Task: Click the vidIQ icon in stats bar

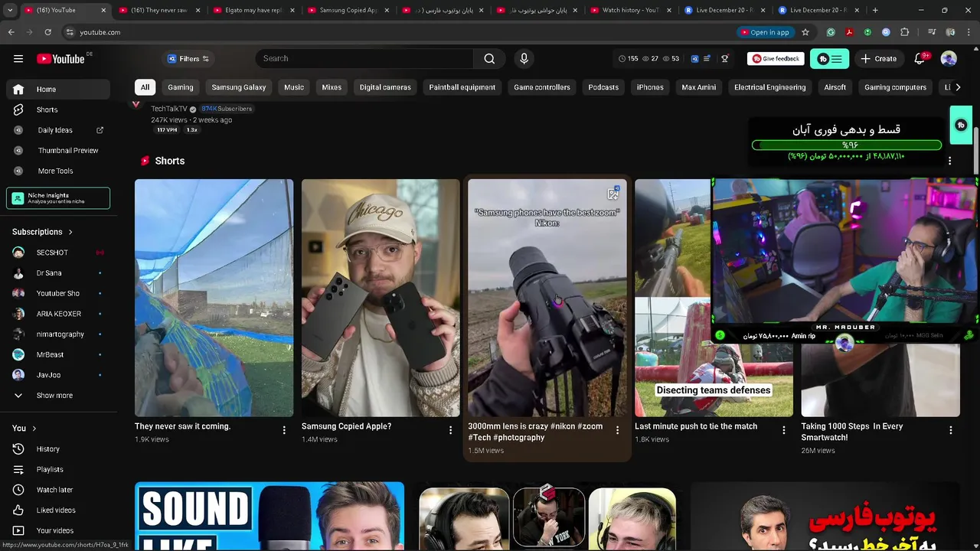Action: [x=695, y=59]
